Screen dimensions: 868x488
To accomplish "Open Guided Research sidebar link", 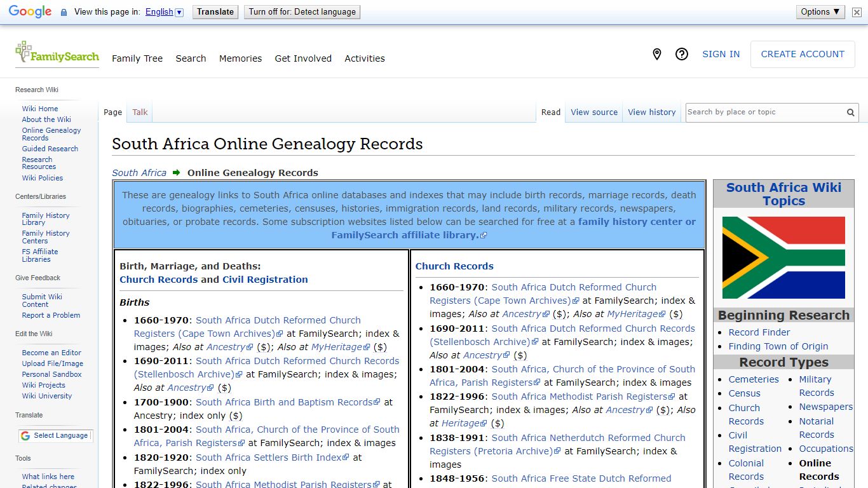I will pos(50,149).
